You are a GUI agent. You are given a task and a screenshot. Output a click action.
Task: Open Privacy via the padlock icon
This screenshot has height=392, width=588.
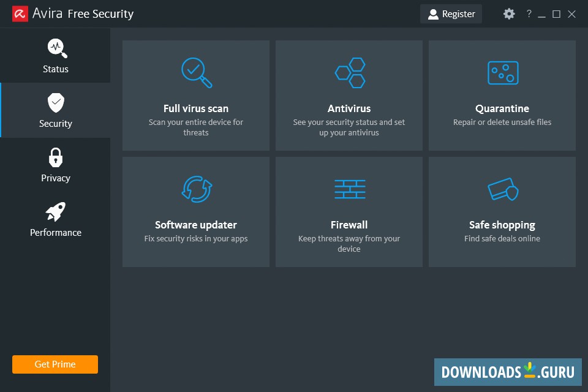[x=55, y=157]
